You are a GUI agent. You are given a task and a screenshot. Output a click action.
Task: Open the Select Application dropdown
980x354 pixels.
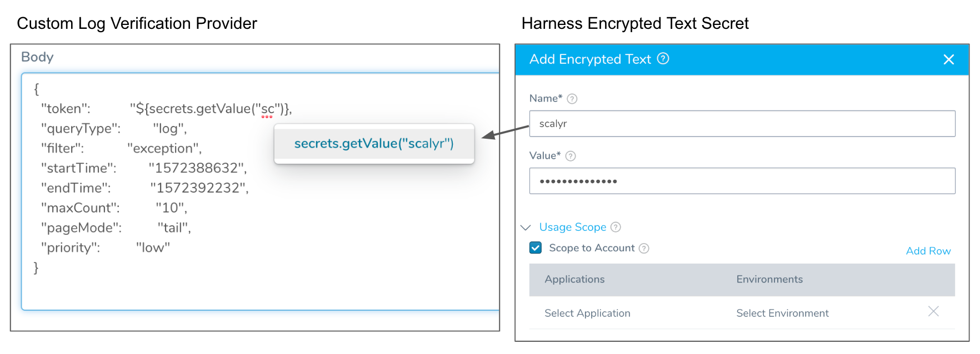pos(587,313)
